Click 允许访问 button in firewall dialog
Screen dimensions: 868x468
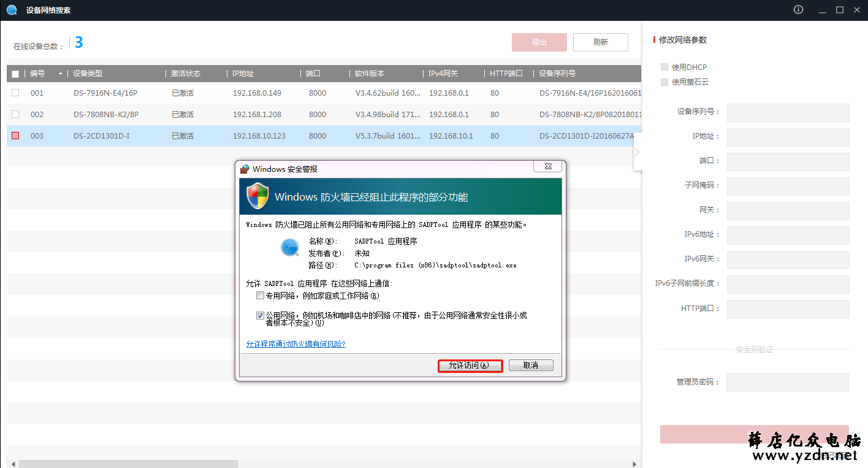point(470,366)
